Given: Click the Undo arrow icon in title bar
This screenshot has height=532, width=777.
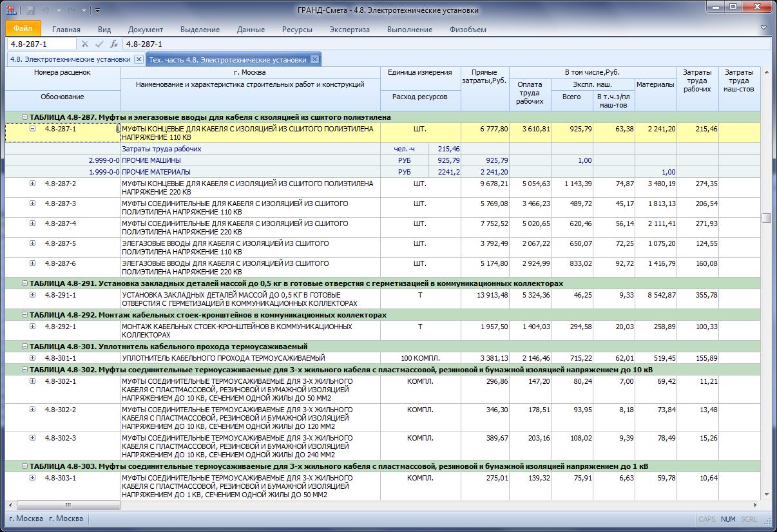Looking at the screenshot, I should 46,10.
